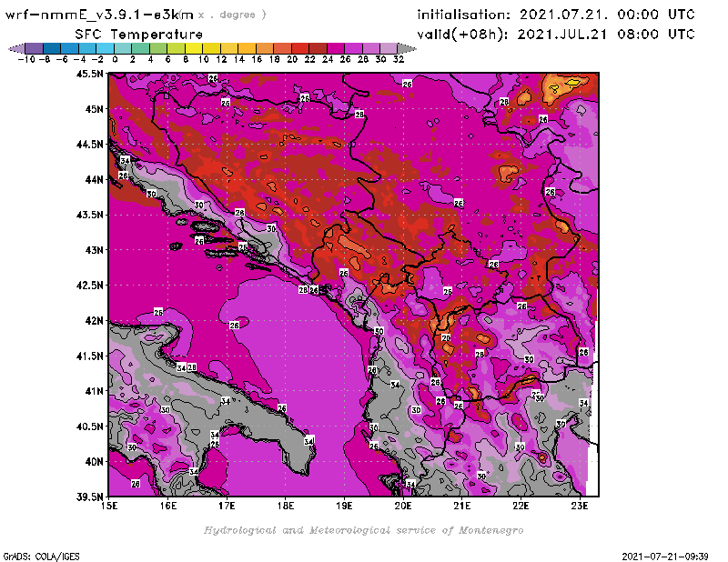This screenshot has height=562, width=728.
Task: Click the '22E' longitude axis label
Action: pos(521,506)
